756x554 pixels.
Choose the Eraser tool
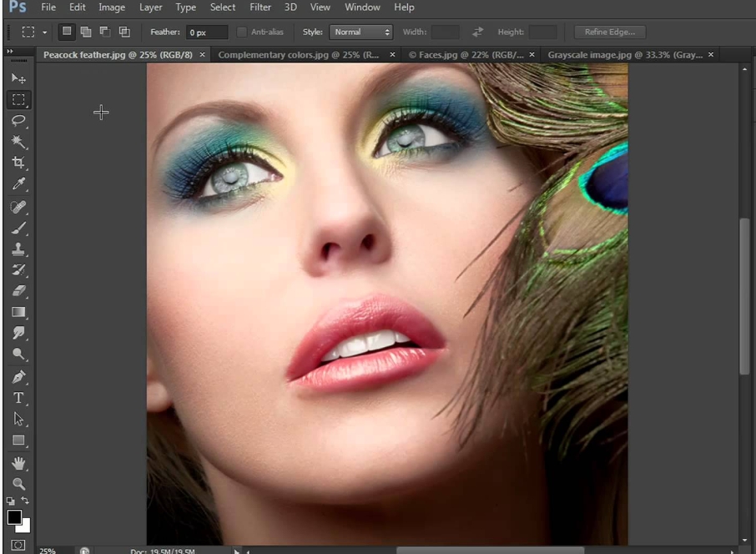click(18, 291)
